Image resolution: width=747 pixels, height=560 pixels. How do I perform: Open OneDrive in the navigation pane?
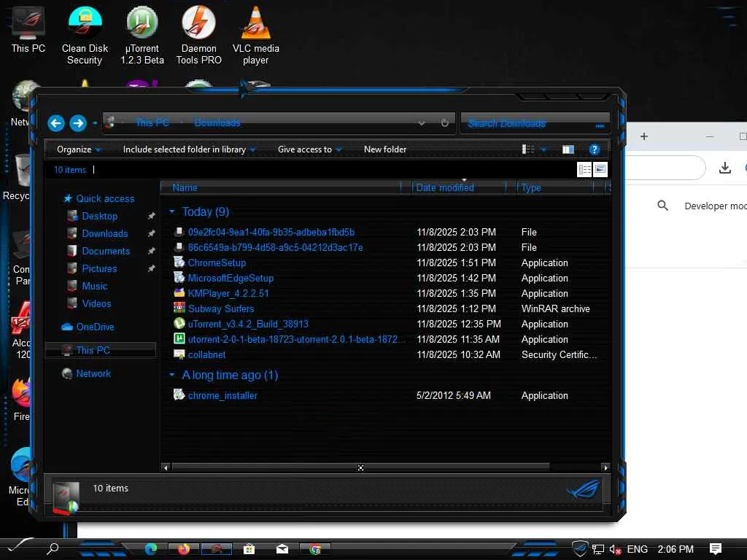click(95, 327)
